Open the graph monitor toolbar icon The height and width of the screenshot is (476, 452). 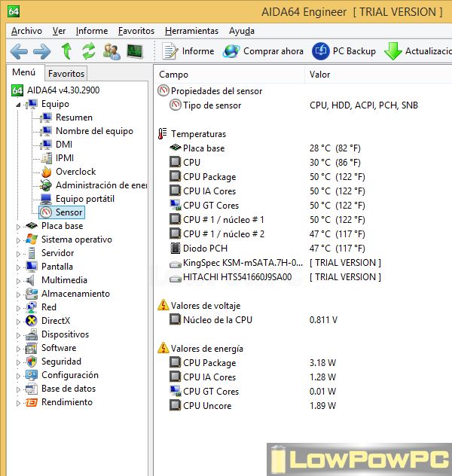[x=135, y=51]
